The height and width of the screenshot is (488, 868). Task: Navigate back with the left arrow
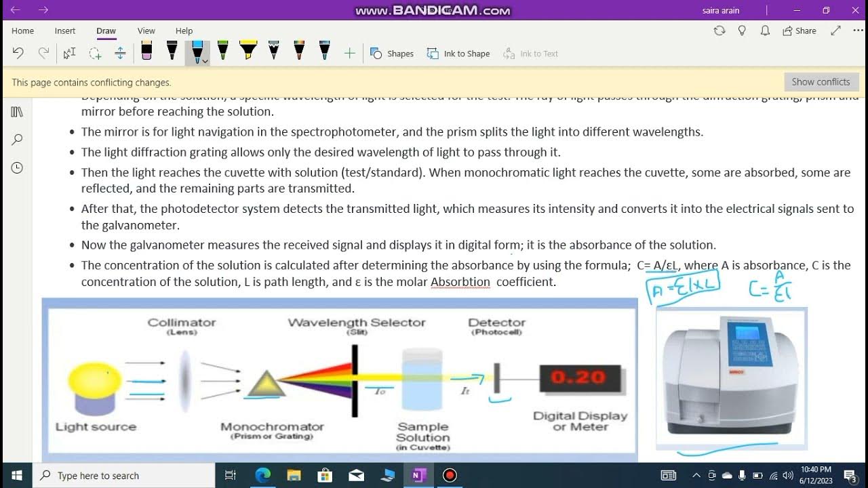(x=16, y=10)
